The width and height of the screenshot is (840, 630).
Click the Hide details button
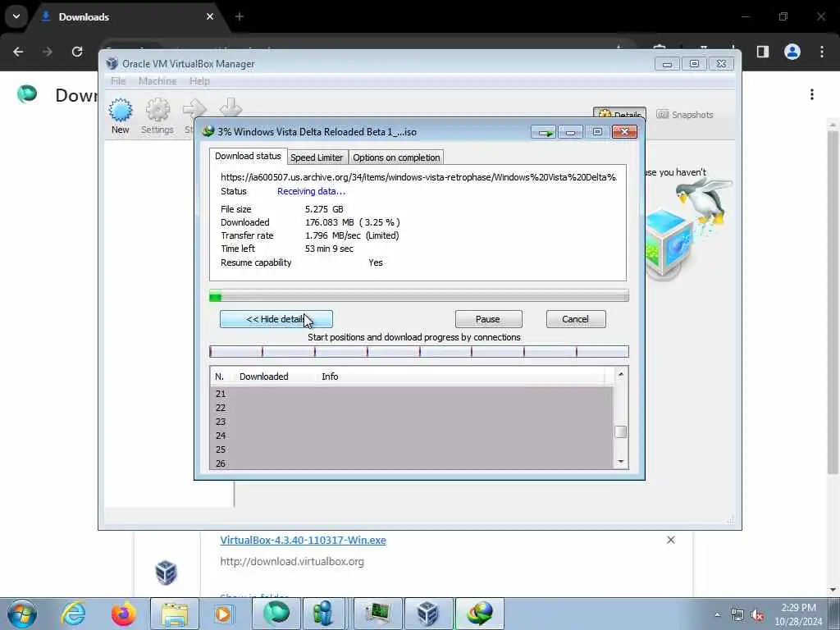[276, 319]
